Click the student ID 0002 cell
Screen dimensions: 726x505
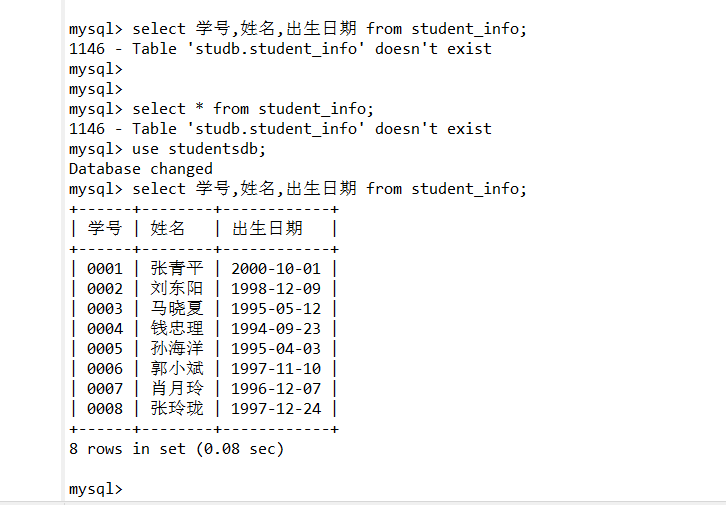click(105, 289)
